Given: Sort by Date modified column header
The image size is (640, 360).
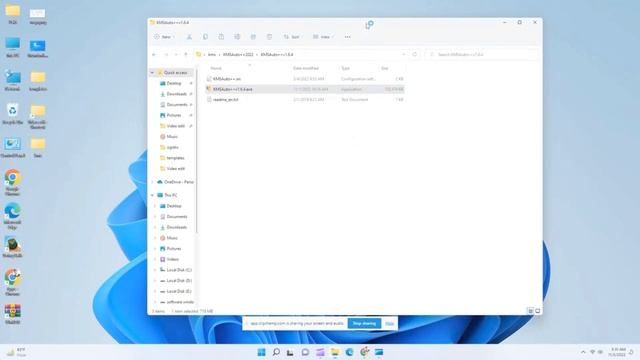Looking at the screenshot, I should tap(305, 68).
